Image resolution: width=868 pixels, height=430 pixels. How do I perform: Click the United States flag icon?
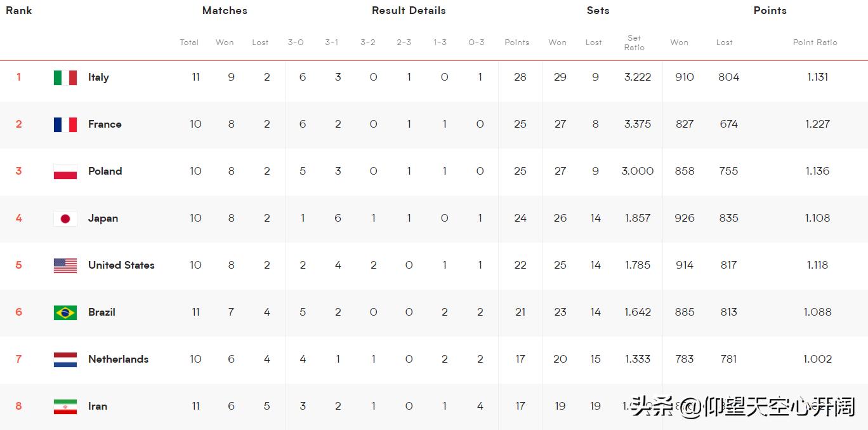pos(65,265)
